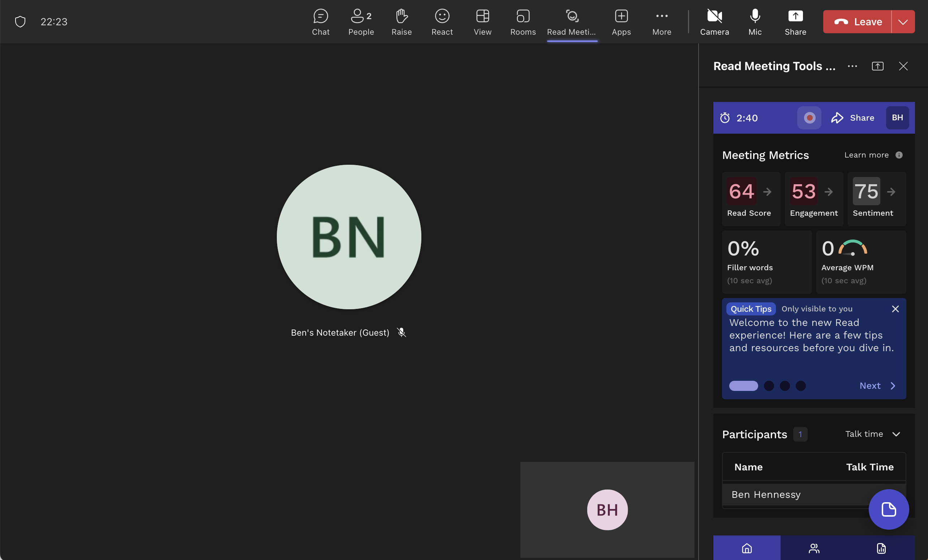Screen dimensions: 928x560
Task: Toggle the Read recording button
Action: click(809, 117)
